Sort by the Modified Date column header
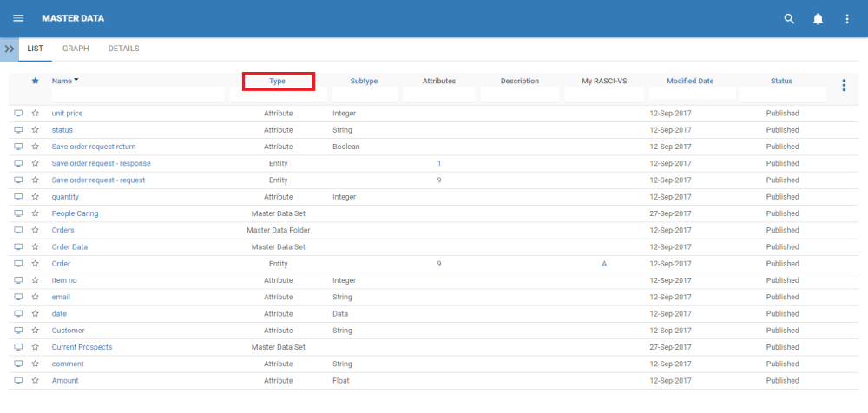This screenshot has height=413, width=868. pos(690,81)
